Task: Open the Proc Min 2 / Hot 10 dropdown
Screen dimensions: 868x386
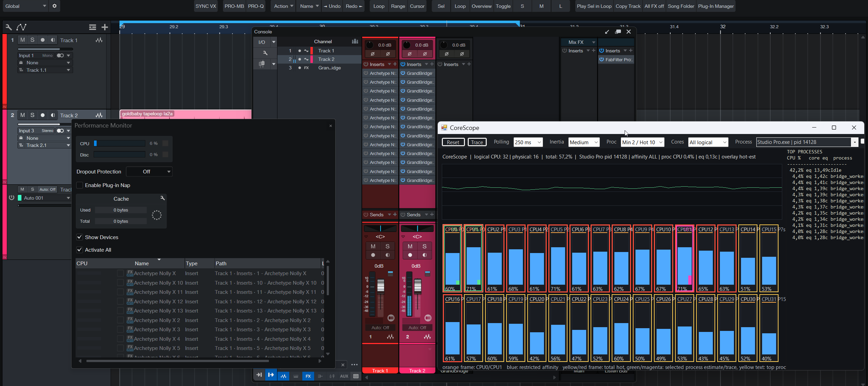Action: click(x=642, y=142)
